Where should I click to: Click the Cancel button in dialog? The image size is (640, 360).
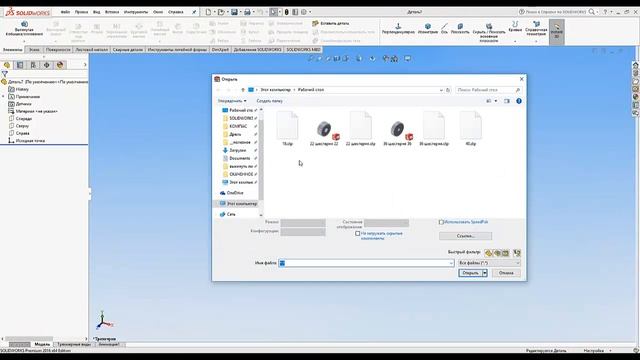(x=506, y=273)
